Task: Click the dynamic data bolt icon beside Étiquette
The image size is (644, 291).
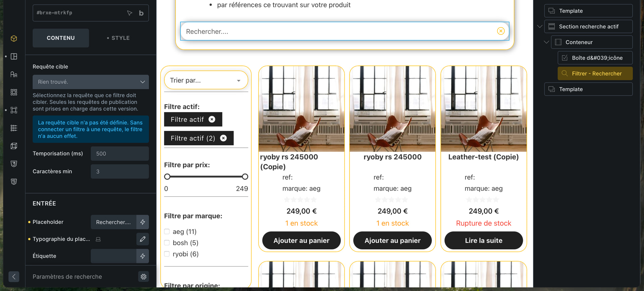Action: click(143, 256)
